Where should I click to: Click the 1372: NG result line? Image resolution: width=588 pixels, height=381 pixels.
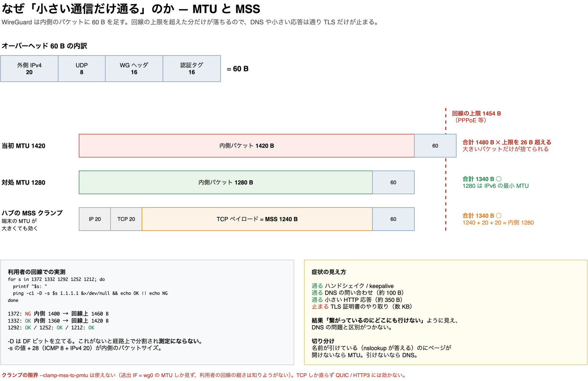(x=58, y=314)
